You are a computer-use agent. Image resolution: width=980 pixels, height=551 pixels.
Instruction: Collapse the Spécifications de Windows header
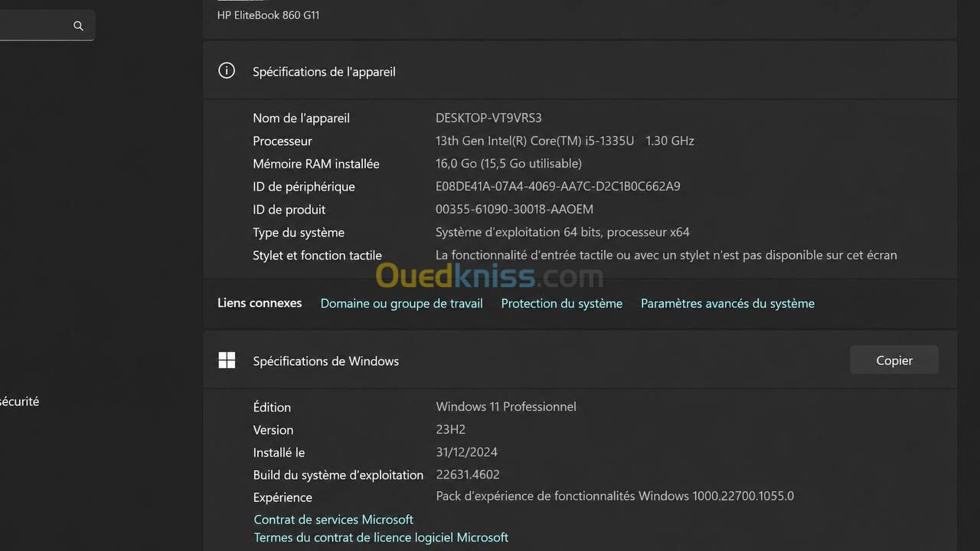point(580,360)
